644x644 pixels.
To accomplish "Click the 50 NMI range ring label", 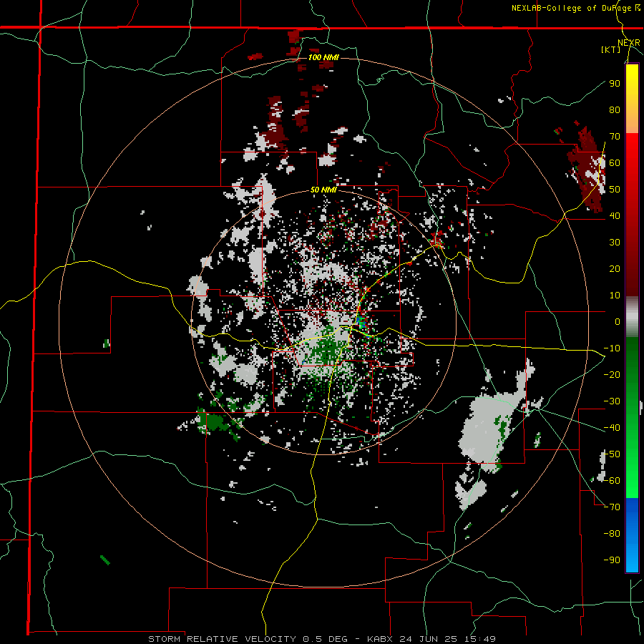I will point(323,190).
